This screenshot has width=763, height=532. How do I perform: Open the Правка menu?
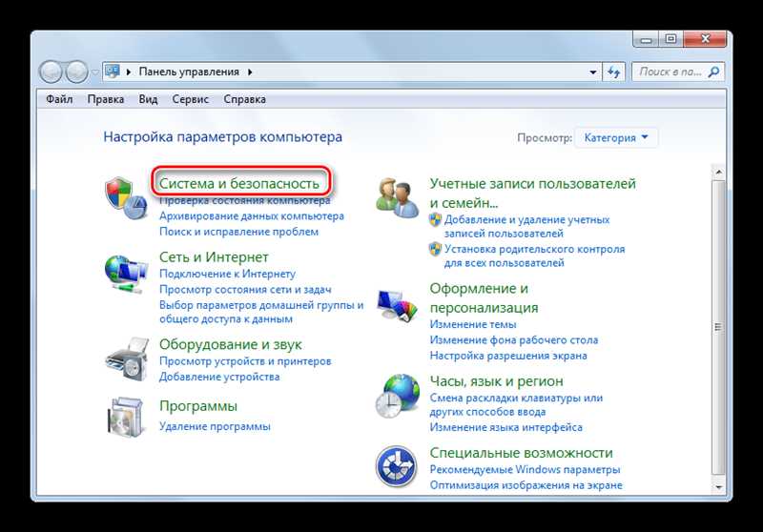(x=106, y=99)
